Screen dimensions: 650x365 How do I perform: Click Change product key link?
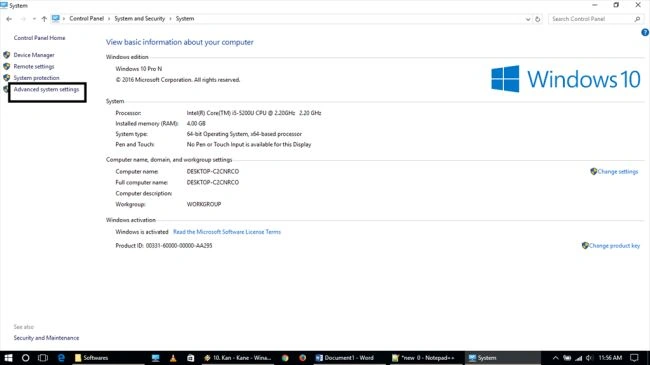[x=614, y=246]
